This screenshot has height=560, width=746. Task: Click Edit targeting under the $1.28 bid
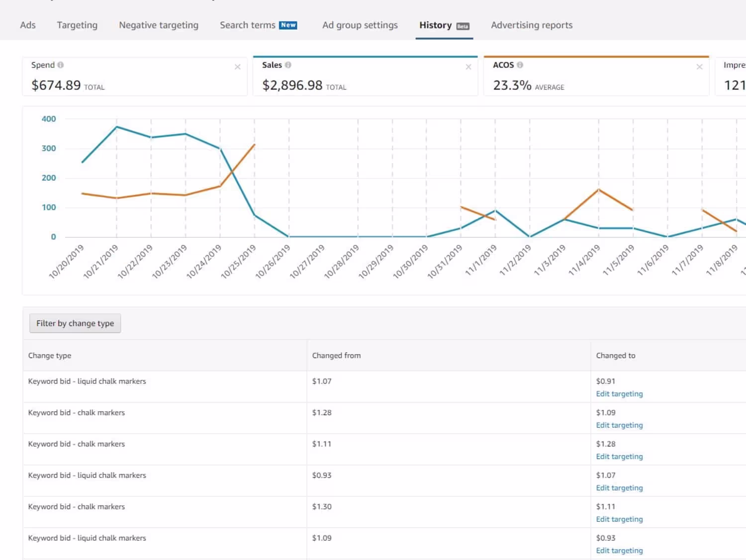[619, 457]
